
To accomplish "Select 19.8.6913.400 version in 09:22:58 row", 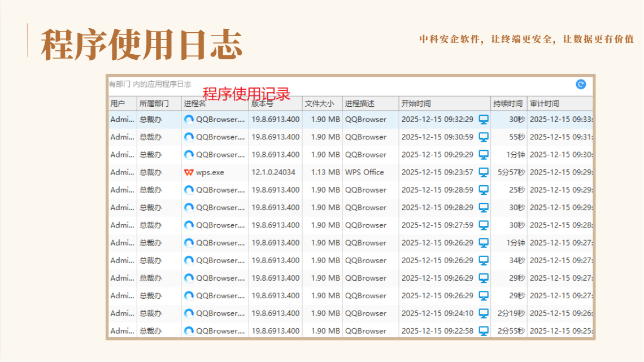I will coord(275,331).
